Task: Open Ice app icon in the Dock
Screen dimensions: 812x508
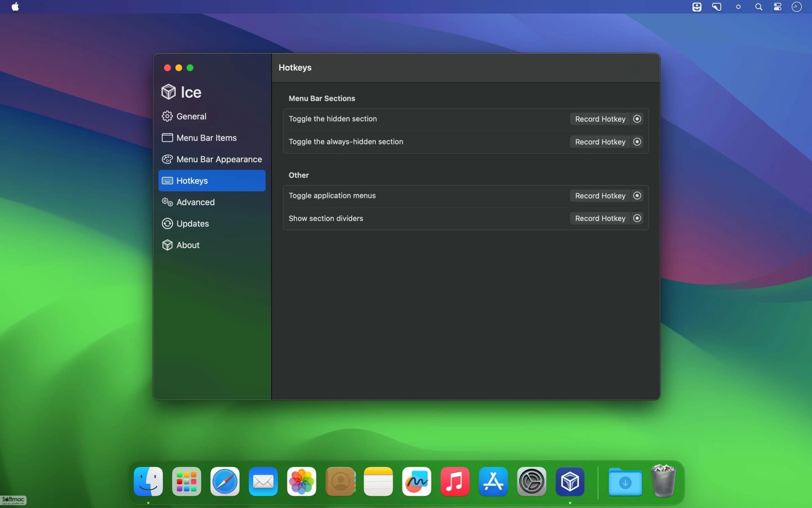Action: [570, 481]
